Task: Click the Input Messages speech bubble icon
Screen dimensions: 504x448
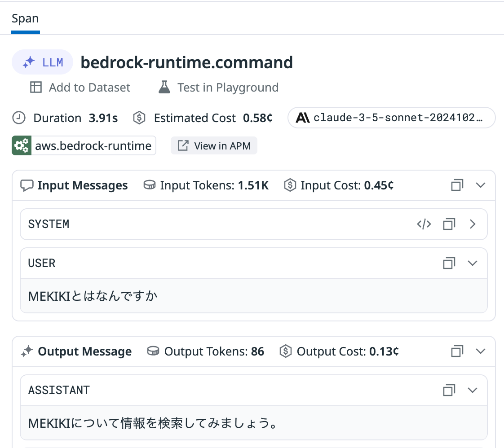Action: tap(27, 185)
